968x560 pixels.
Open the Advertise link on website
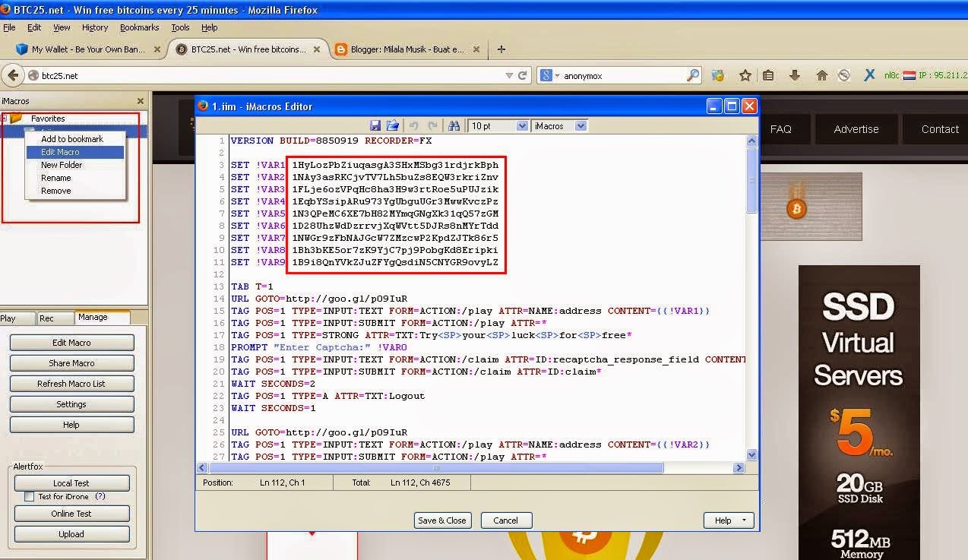(856, 129)
